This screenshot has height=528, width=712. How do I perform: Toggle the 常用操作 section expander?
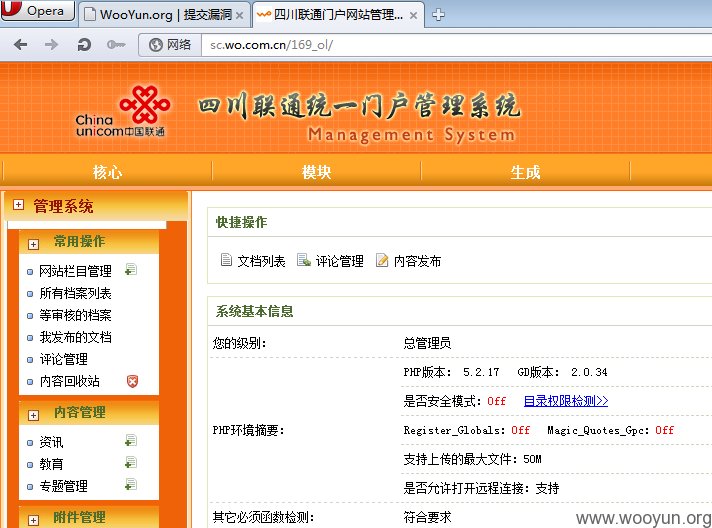[33, 244]
